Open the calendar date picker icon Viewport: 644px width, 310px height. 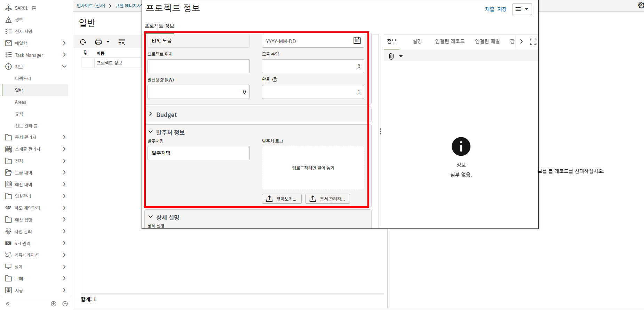357,41
